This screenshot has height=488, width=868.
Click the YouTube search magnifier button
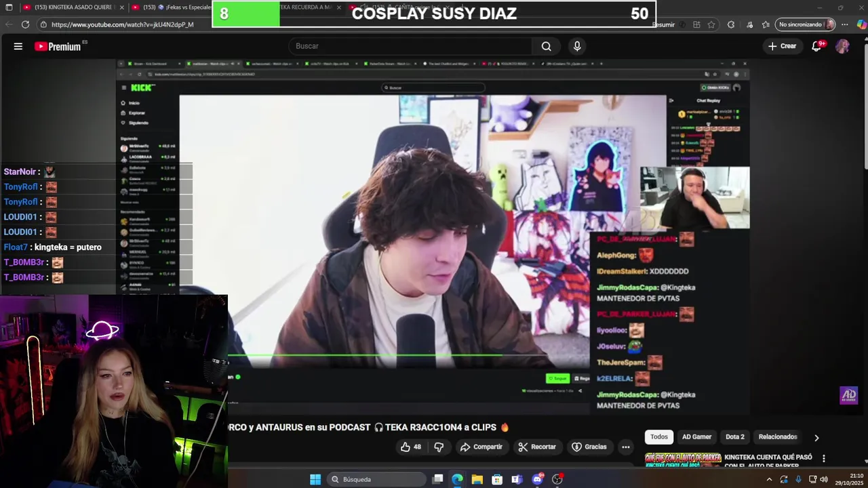click(546, 46)
